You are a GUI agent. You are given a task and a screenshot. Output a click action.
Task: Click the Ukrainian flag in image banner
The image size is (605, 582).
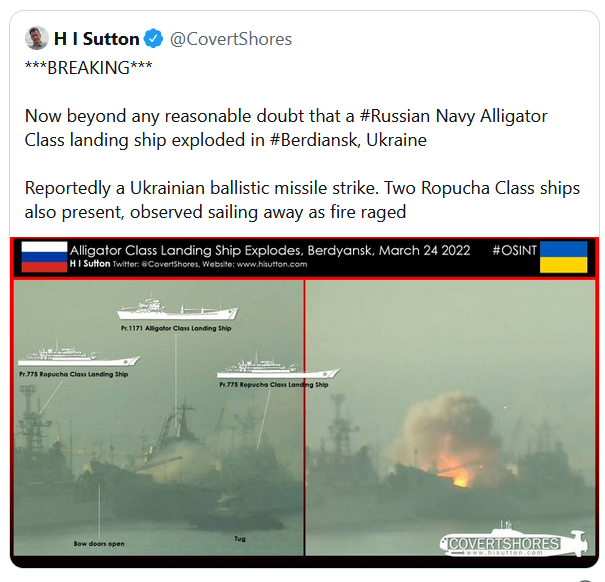[x=563, y=257]
